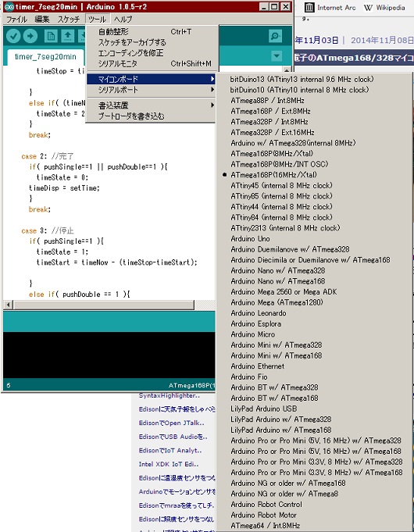Select Arduino Robot Control board

click(314, 505)
